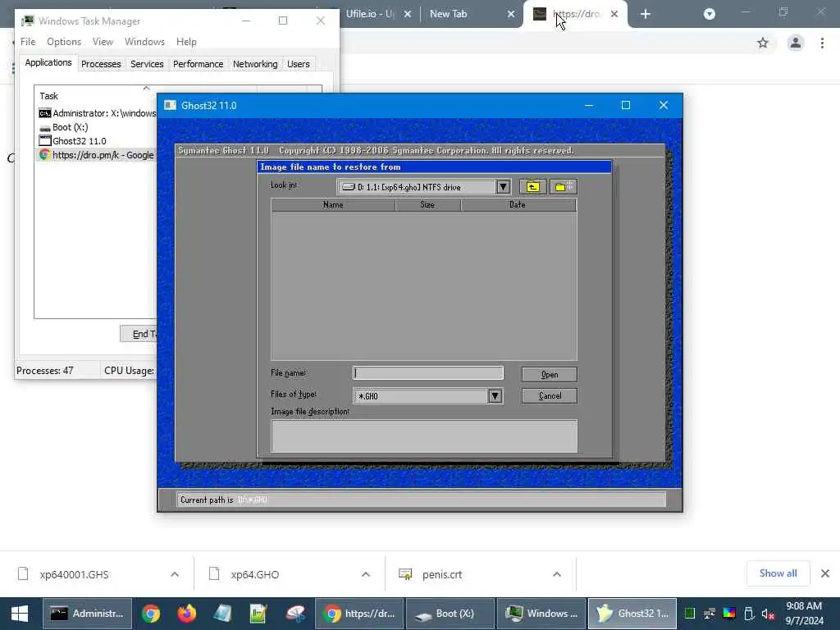Click the Open button in Ghost

[549, 374]
